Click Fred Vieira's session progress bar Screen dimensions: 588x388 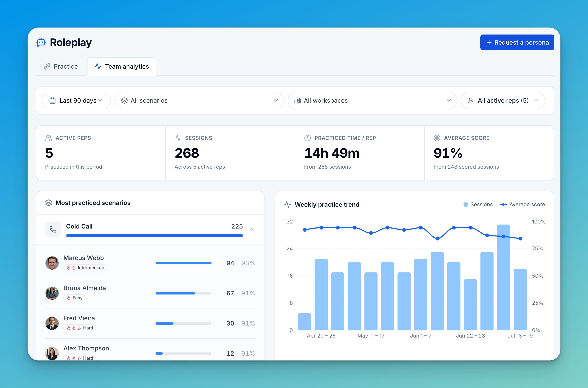tap(183, 323)
